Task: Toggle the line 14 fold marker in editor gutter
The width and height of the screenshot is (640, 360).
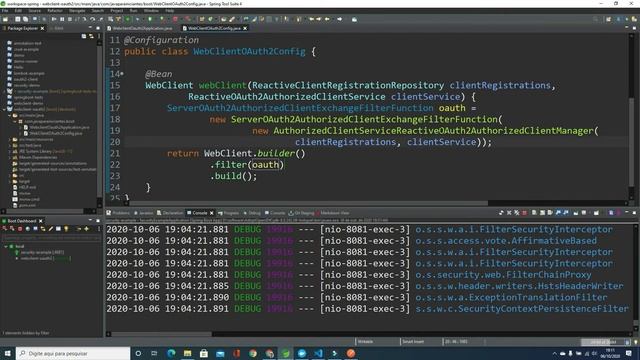Action: (122, 74)
